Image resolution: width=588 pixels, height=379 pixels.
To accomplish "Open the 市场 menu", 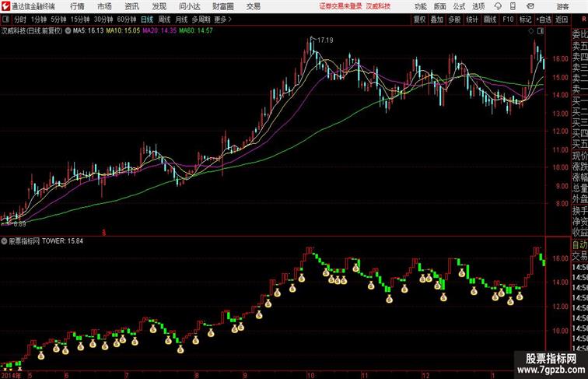I will pos(105,6).
